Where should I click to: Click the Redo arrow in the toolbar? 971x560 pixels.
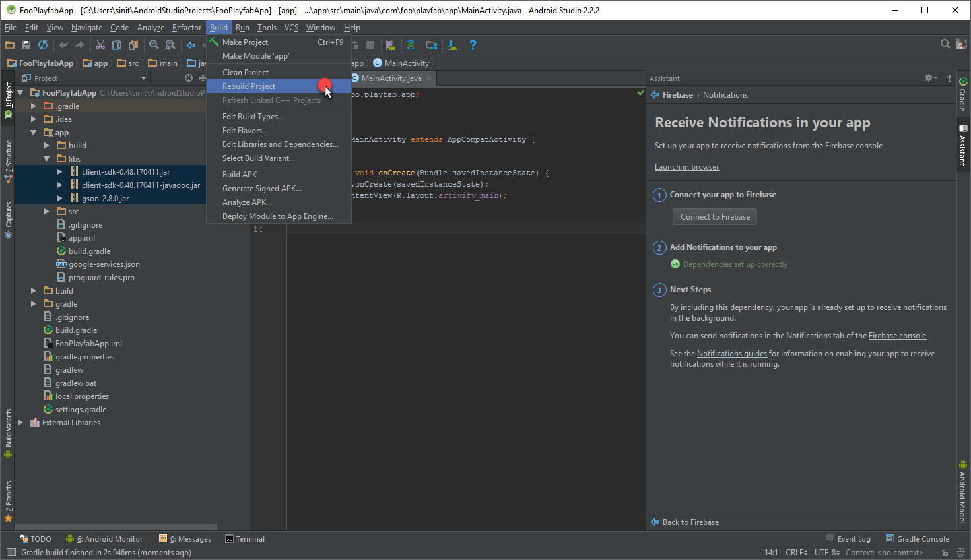click(80, 45)
